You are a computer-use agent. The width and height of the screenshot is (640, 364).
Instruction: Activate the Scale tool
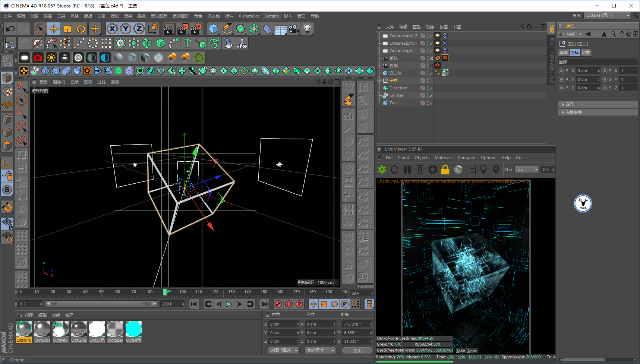67,29
